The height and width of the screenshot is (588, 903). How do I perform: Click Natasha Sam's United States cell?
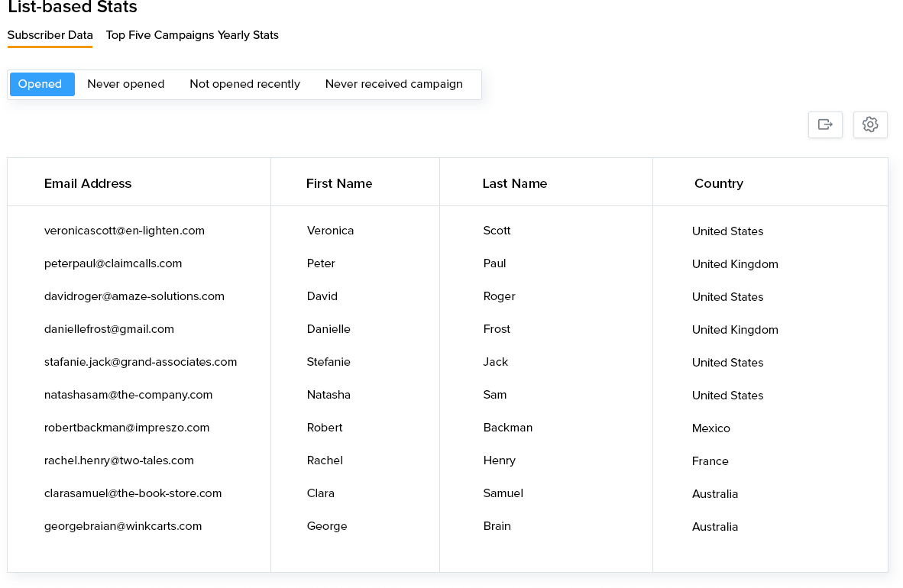tap(728, 395)
